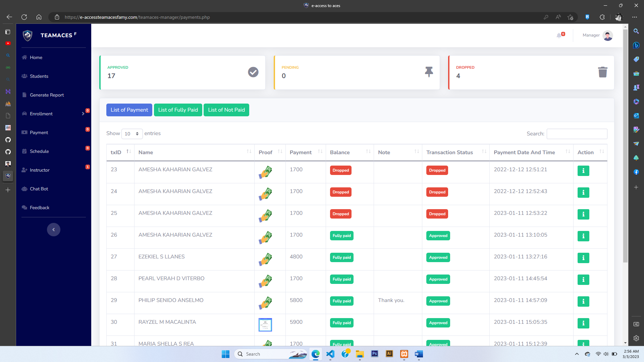Screen dimensions: 644x362
Task: Click the notification bell icon
Action: 559,35
